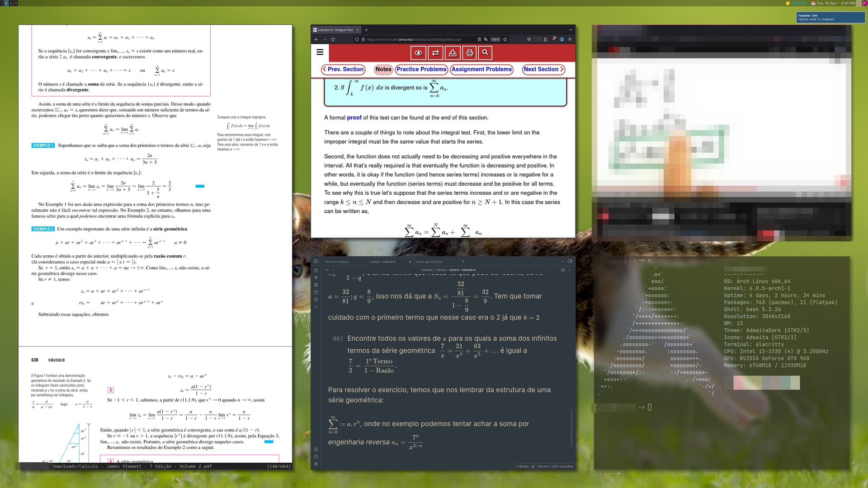Open new tab in Firefox
This screenshot has height=488, width=868.
coord(366,30)
